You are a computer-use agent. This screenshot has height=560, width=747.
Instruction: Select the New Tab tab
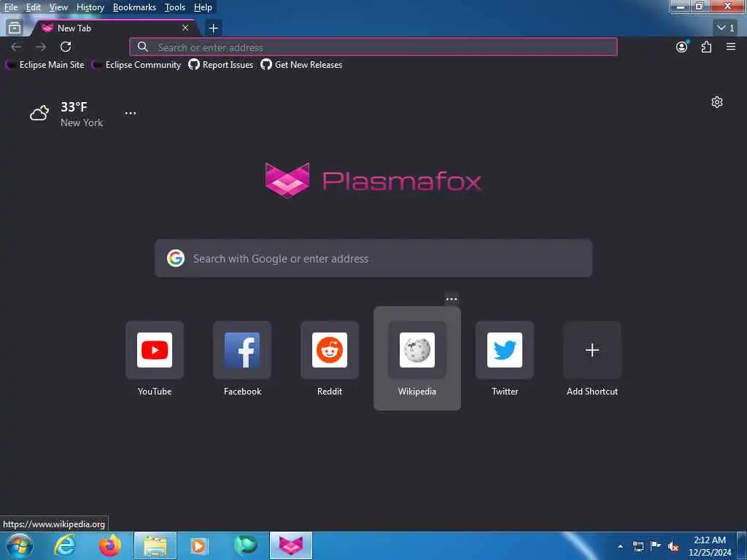(115, 28)
